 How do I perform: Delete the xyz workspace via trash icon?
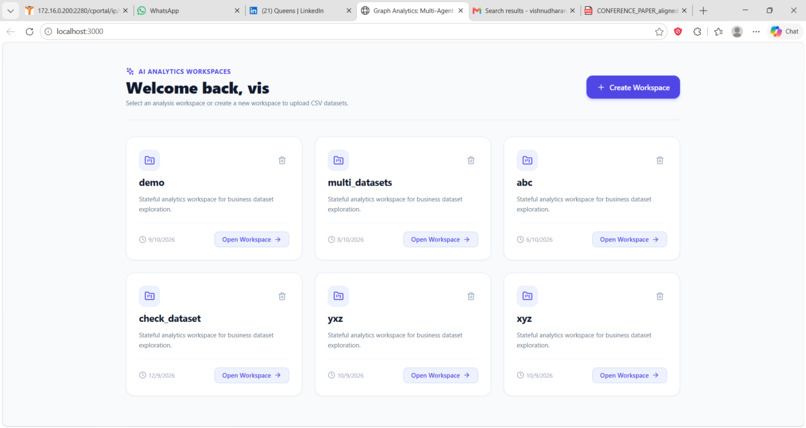point(660,296)
